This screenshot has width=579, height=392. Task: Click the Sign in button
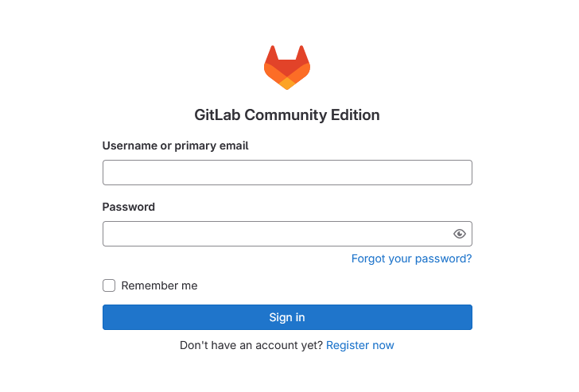click(x=287, y=317)
